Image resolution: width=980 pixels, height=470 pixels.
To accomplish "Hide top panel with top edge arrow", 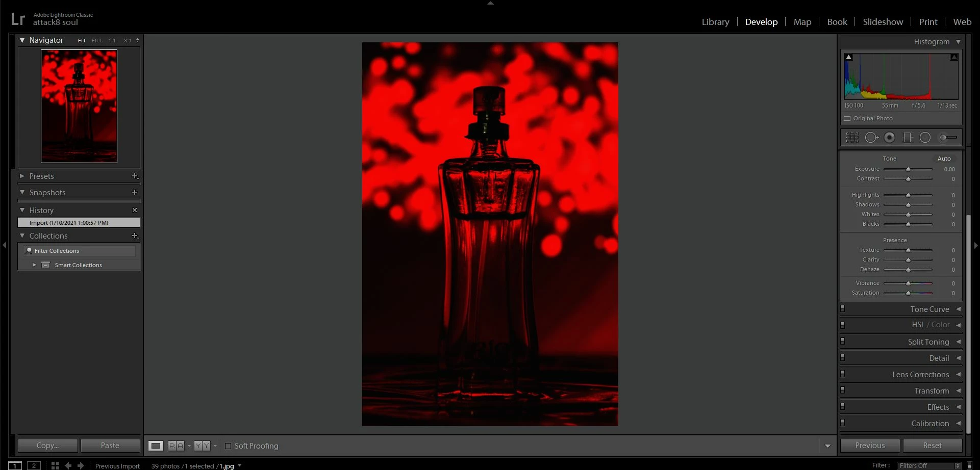I will coord(490,3).
